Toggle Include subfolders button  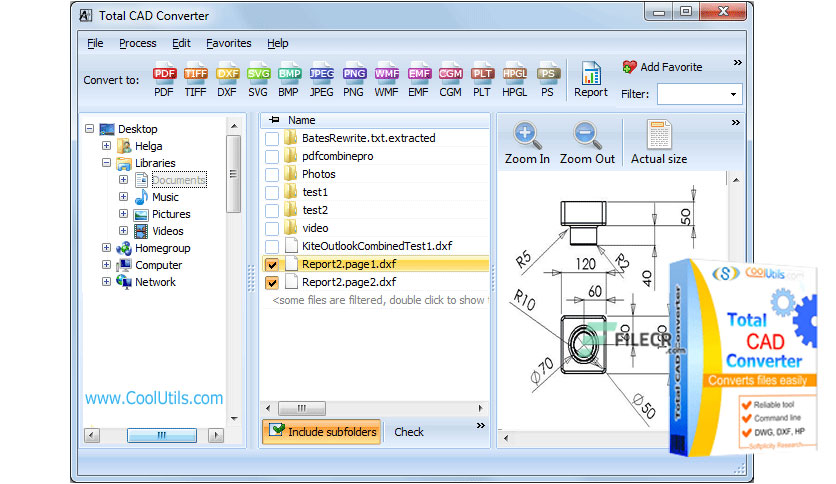(x=321, y=432)
